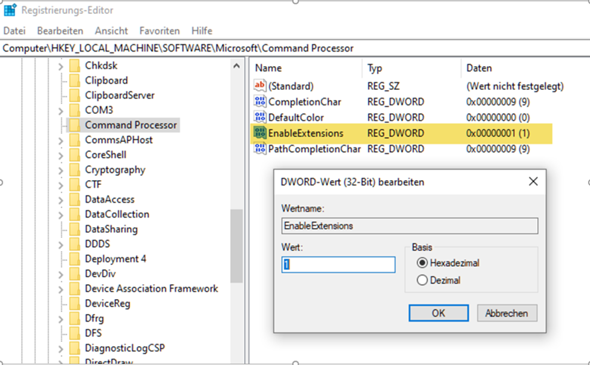Open the Ansicht menu
Viewport: 590px width, 365px height.
pos(111,31)
